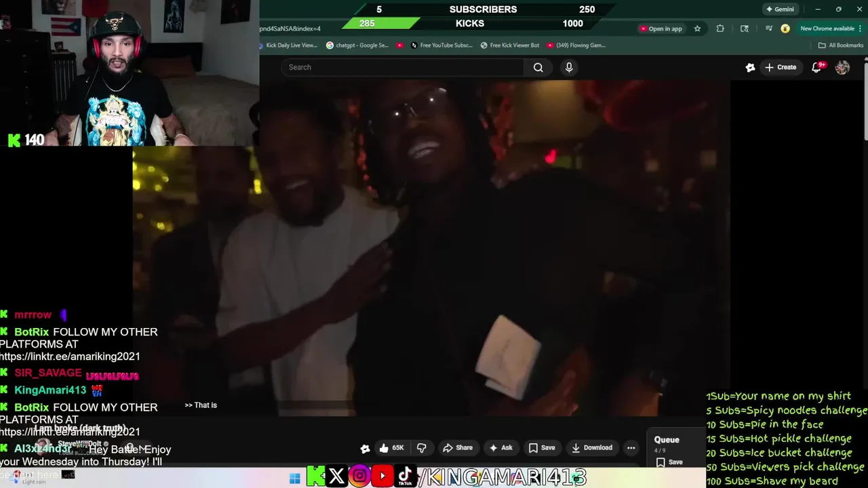Open the YouTube icon-only bookmark
Image resolution: width=868 pixels, height=488 pixels.
(x=400, y=45)
